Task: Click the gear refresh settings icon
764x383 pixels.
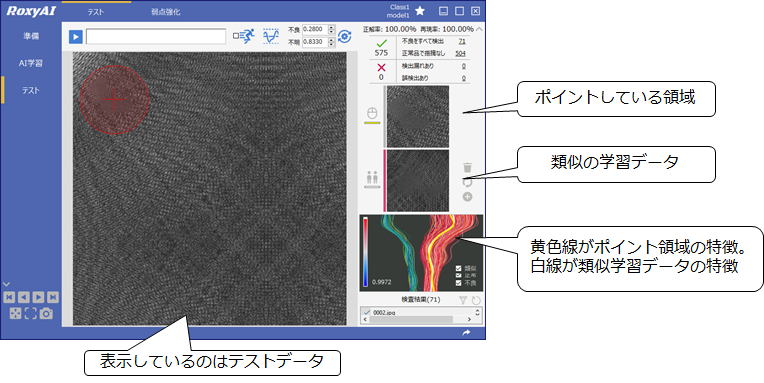Action: (x=345, y=37)
